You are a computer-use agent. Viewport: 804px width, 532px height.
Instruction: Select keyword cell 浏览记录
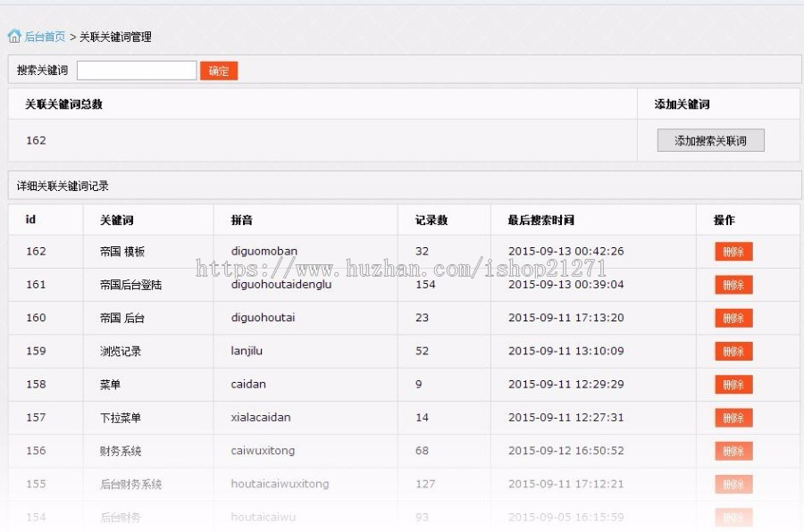[121, 351]
